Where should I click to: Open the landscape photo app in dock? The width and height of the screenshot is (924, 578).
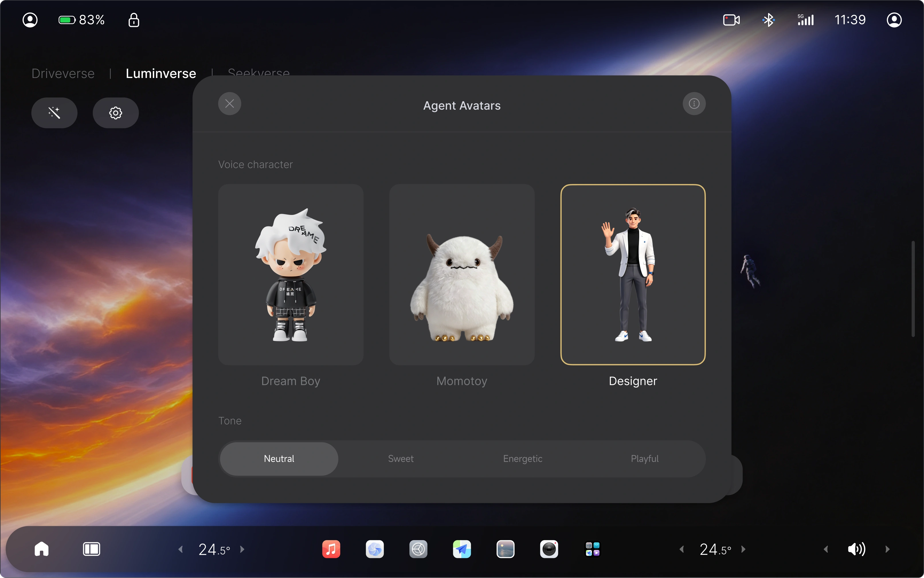coord(505,549)
